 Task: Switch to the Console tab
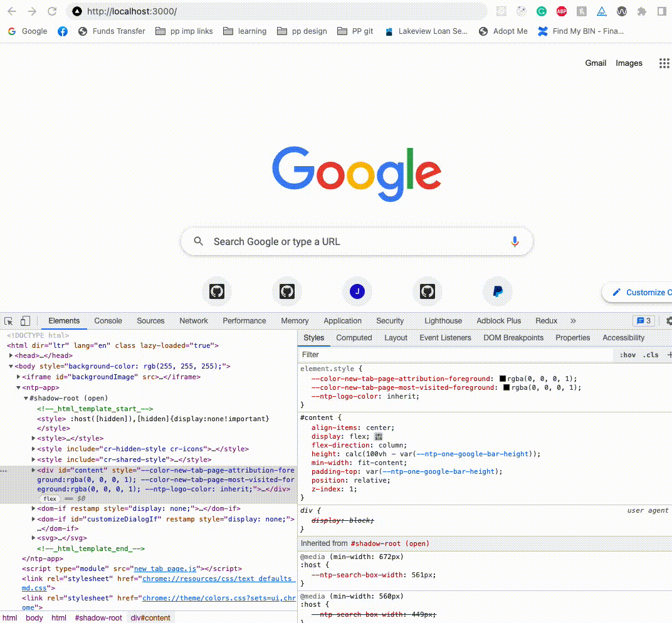(108, 321)
